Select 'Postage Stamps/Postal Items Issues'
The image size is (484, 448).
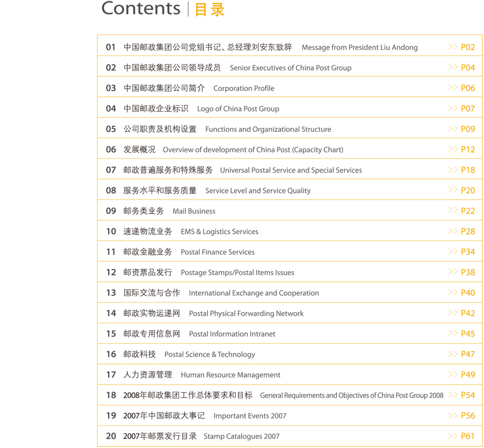click(237, 273)
